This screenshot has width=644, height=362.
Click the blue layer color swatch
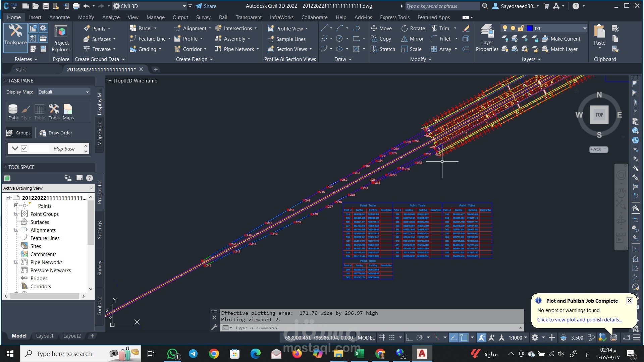530,28
